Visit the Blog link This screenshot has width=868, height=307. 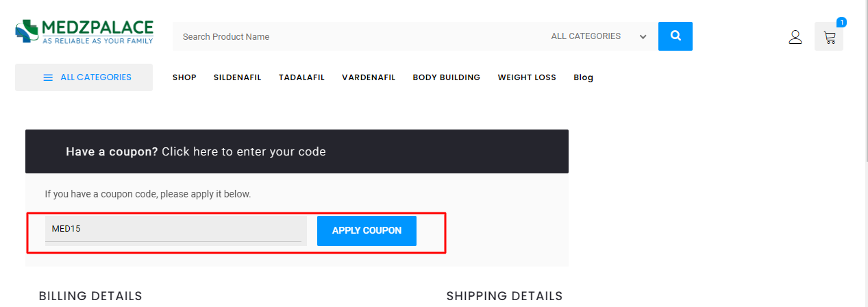click(583, 77)
